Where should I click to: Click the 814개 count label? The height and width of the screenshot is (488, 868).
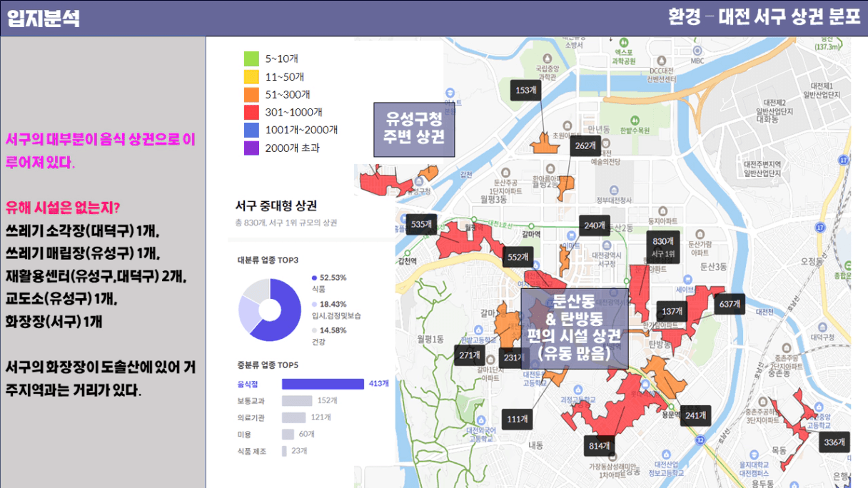(x=599, y=446)
